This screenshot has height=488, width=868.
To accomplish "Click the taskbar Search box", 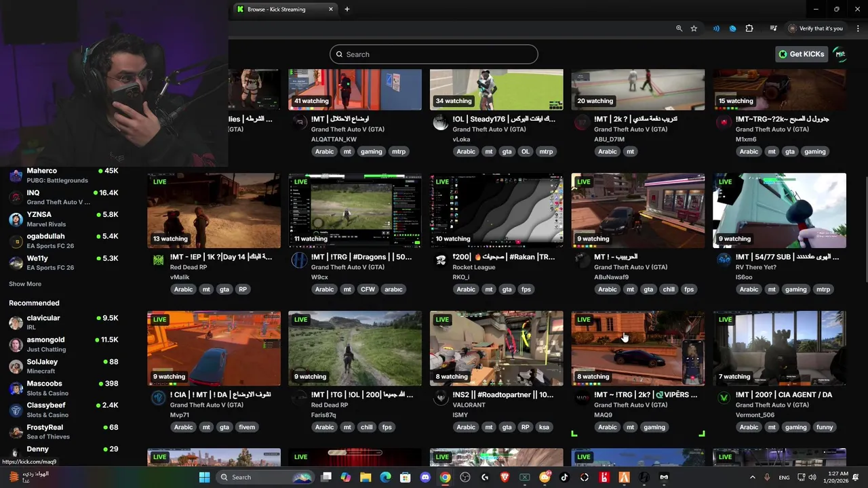I will pyautogui.click(x=267, y=477).
